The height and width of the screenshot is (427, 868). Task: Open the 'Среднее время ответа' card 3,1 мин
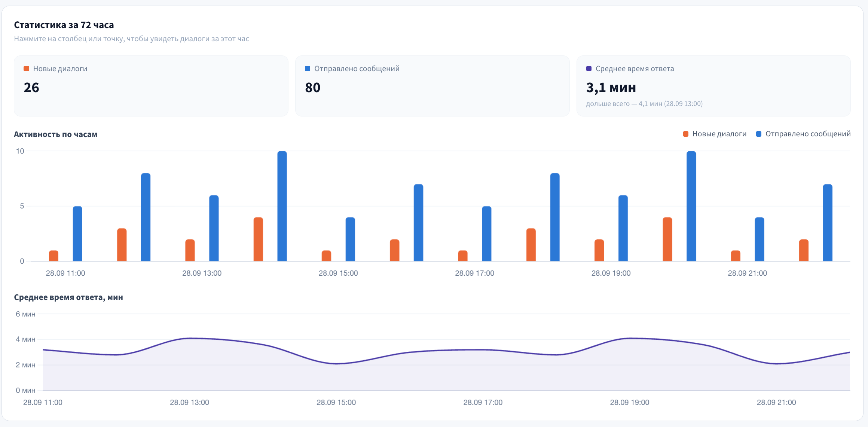713,86
